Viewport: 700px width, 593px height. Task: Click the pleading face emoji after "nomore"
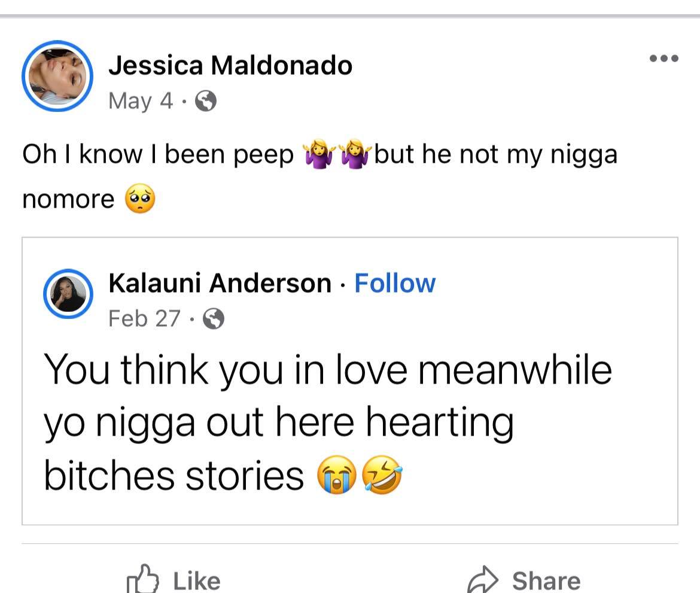click(x=139, y=199)
